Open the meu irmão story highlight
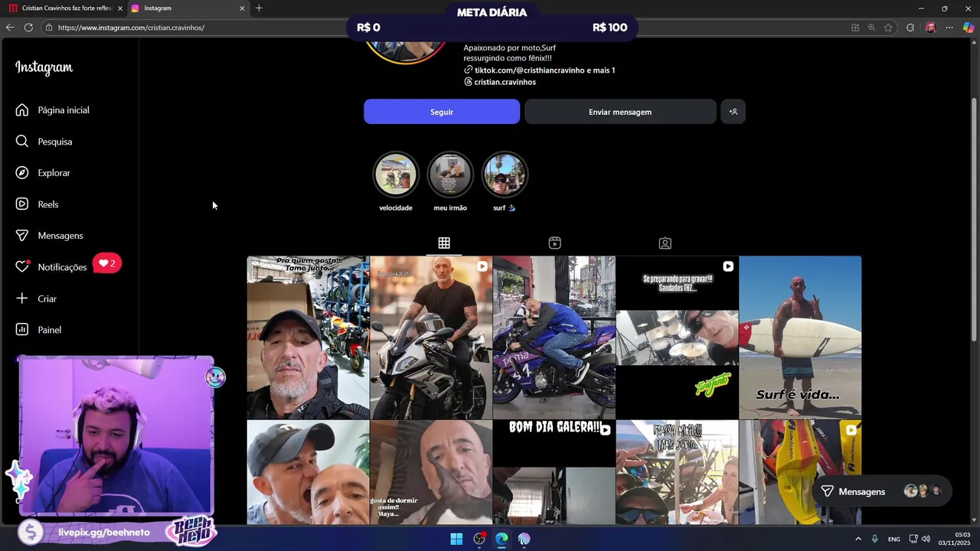This screenshot has width=980, height=551. pyautogui.click(x=450, y=174)
